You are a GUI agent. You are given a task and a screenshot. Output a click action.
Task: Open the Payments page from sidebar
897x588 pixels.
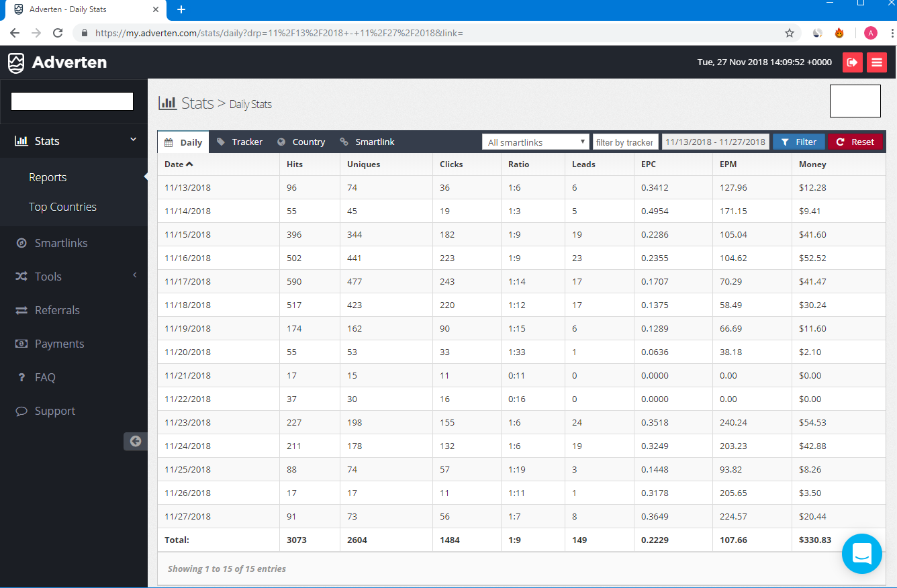(59, 344)
